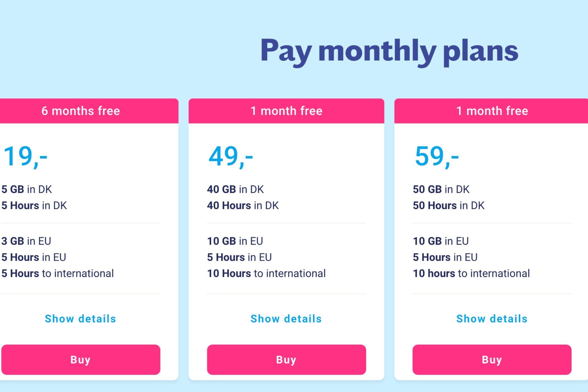Click the 19,- price text
The image size is (588, 392).
(x=25, y=157)
